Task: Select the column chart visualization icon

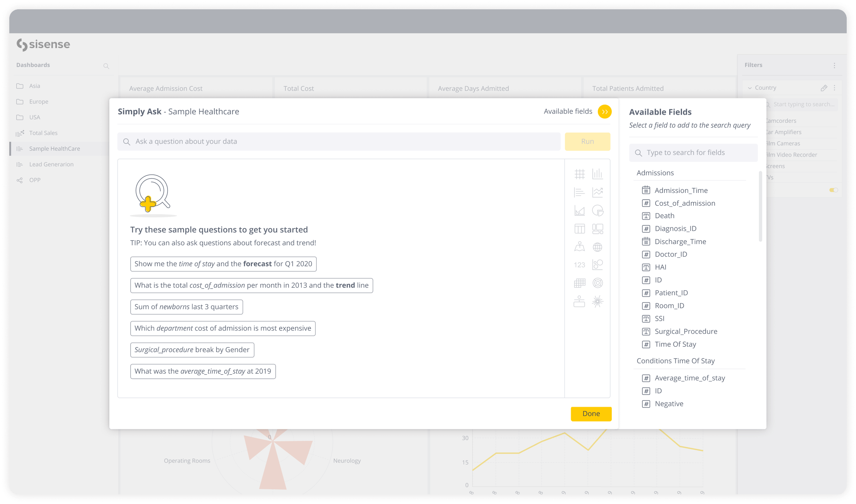Action: click(597, 174)
